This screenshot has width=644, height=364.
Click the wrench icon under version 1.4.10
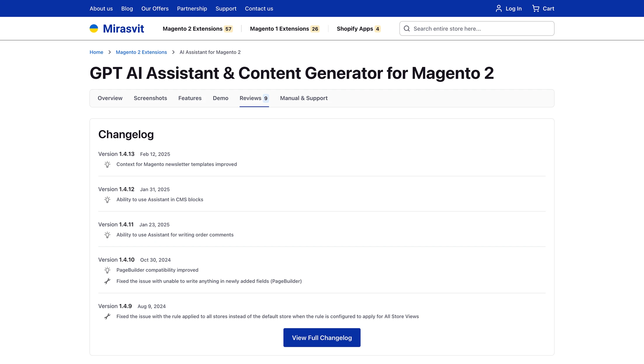coord(107,281)
